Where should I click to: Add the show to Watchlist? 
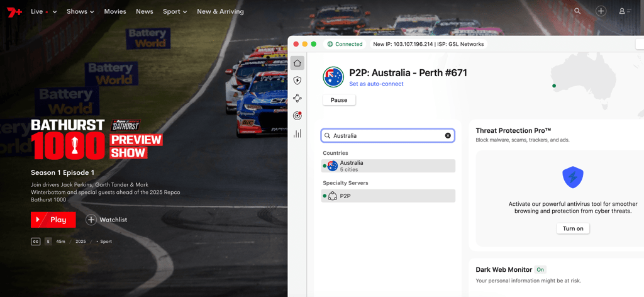[x=106, y=220]
